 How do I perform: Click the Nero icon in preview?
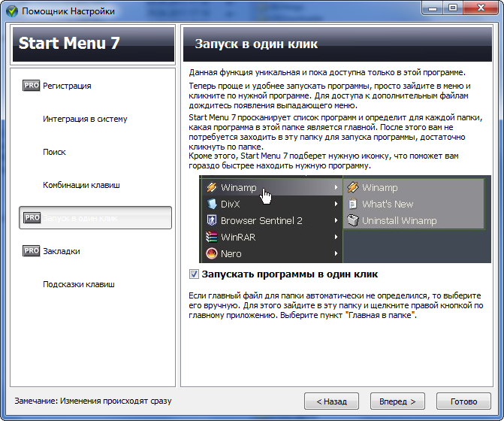click(x=212, y=254)
